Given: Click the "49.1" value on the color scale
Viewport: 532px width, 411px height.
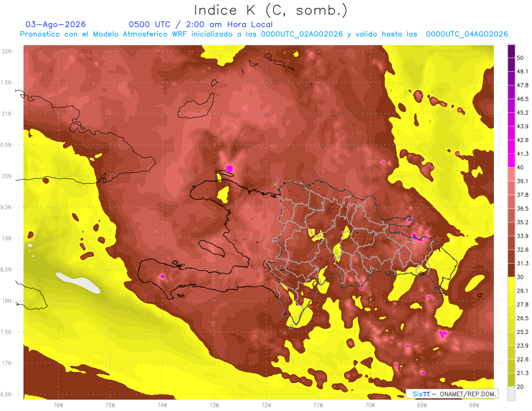Looking at the screenshot, I should [522, 71].
